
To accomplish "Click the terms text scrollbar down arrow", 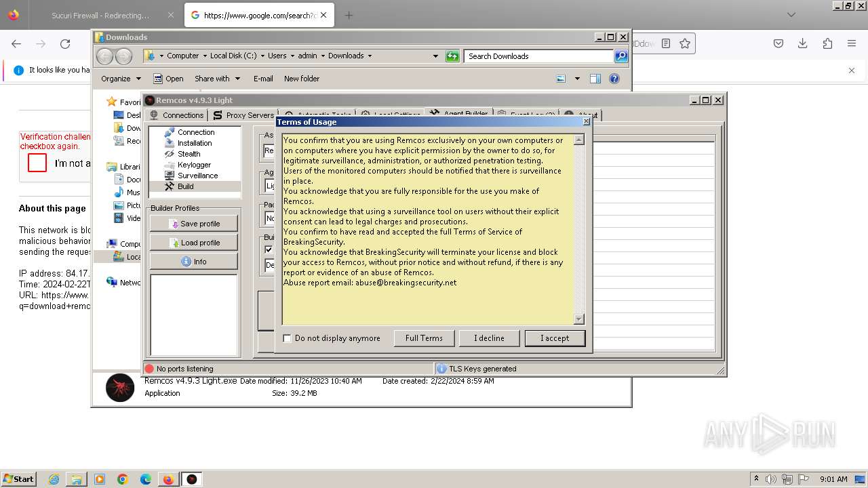I will (578, 319).
